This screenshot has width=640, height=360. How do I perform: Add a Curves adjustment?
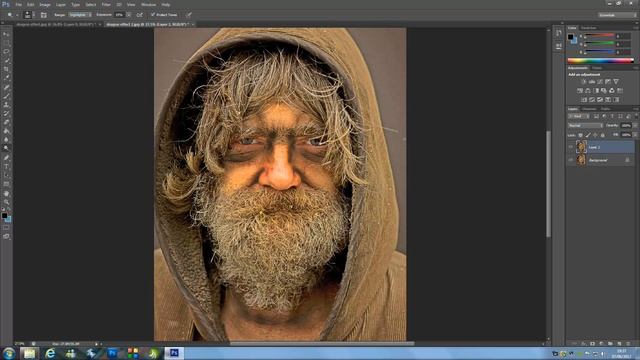coord(600,82)
